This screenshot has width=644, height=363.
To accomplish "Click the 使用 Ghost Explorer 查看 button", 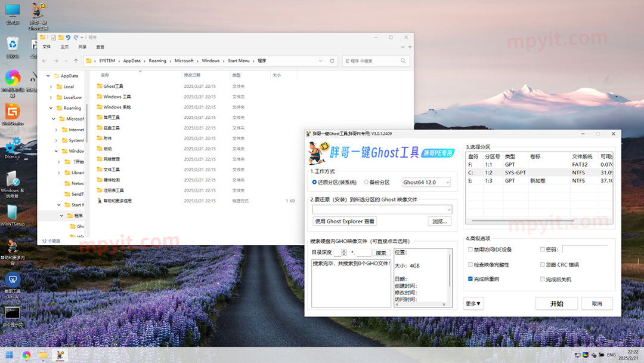I will (345, 221).
